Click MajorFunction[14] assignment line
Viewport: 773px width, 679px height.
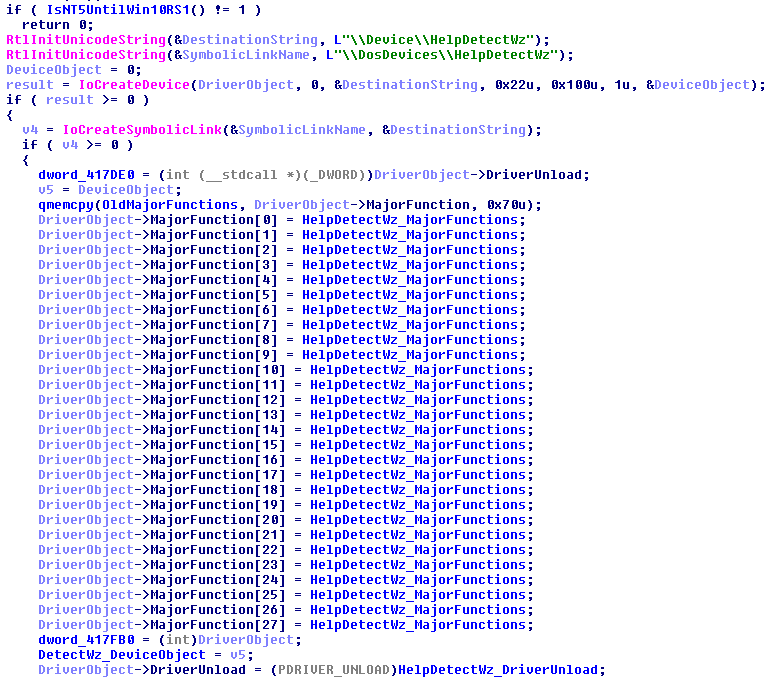pyautogui.click(x=286, y=429)
